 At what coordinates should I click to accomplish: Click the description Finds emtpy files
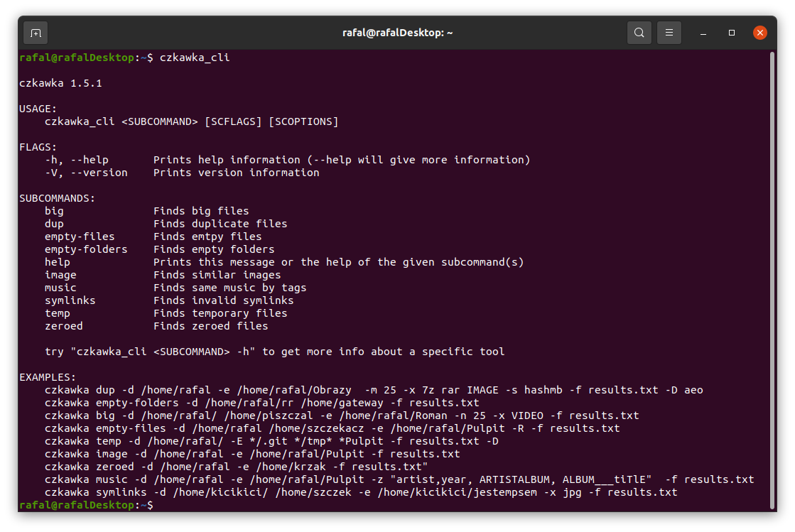click(207, 237)
